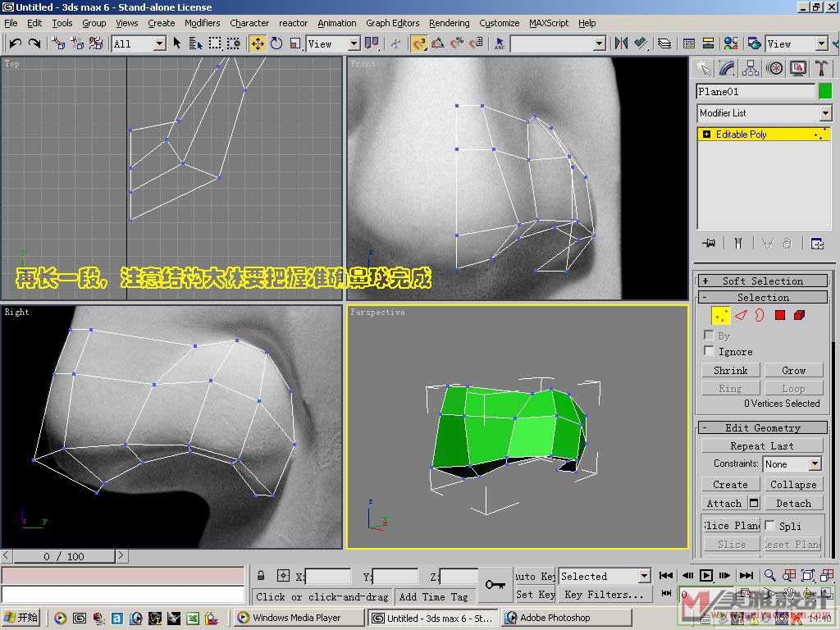Image resolution: width=840 pixels, height=630 pixels.
Task: Toggle Auto Key animation mode
Action: tap(535, 576)
